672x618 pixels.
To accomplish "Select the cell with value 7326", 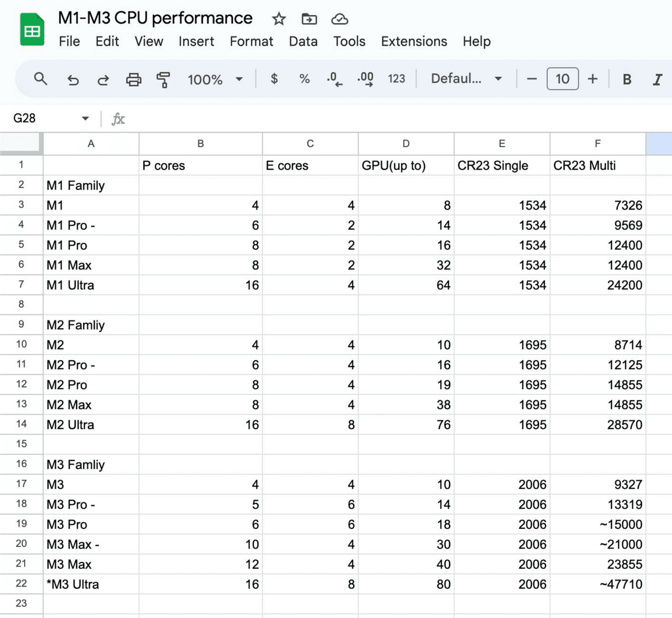I will click(x=598, y=205).
